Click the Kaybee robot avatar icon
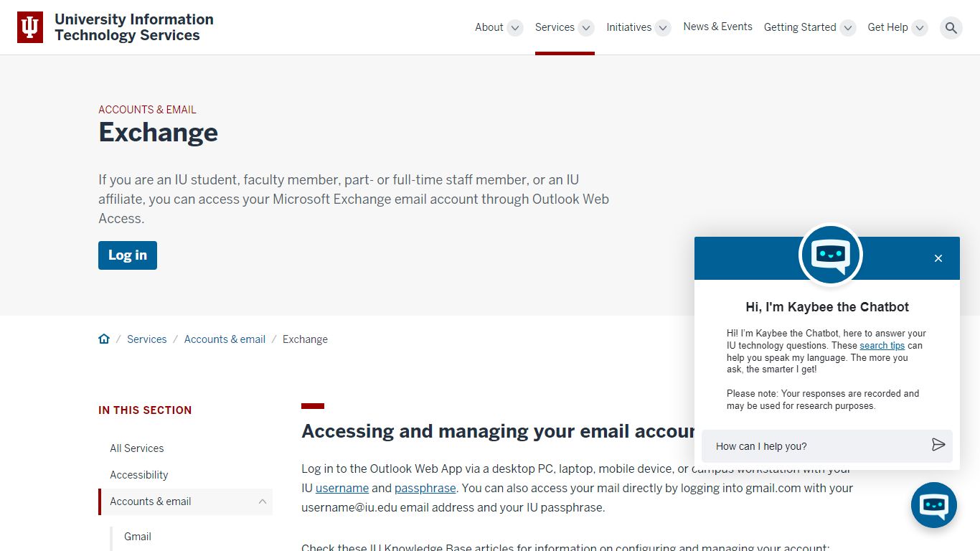This screenshot has width=980, height=551. pyautogui.click(x=831, y=255)
